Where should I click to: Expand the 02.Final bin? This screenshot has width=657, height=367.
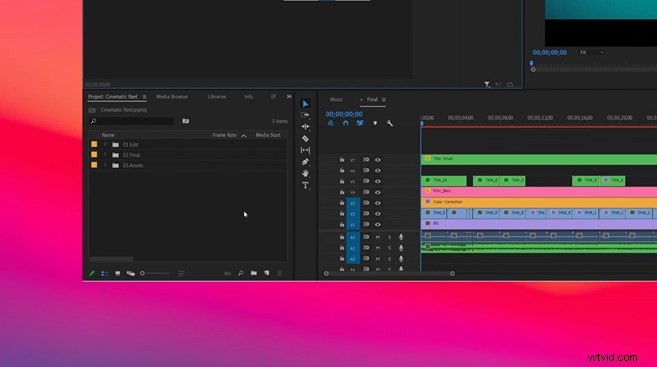tap(105, 155)
